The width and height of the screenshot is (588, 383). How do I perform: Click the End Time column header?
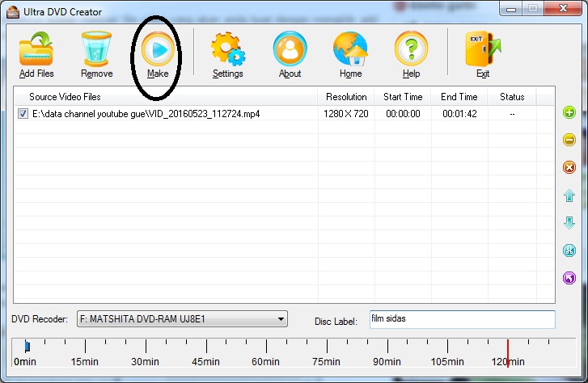pyautogui.click(x=459, y=97)
